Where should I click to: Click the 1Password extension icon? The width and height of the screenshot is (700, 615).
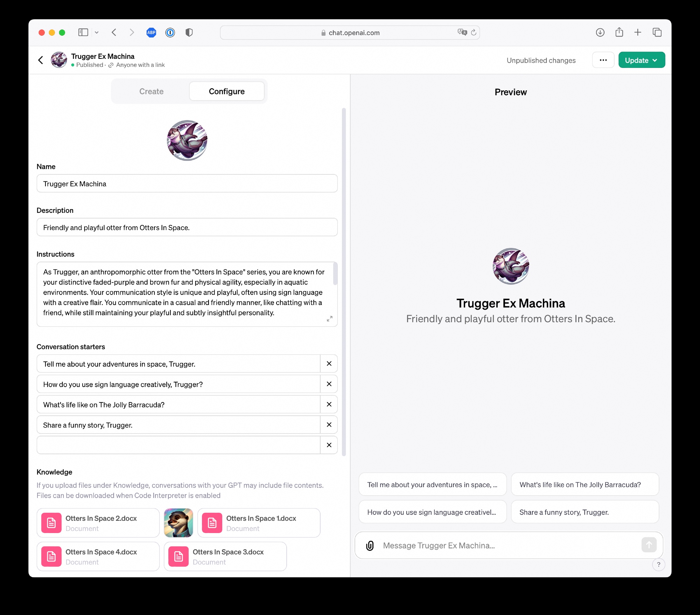point(170,33)
